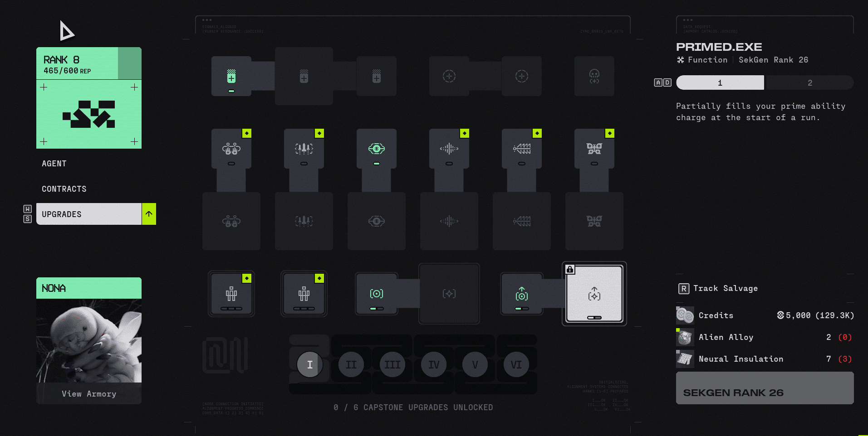Image resolution: width=868 pixels, height=436 pixels.
Task: Click the View Armory button
Action: pos(89,393)
